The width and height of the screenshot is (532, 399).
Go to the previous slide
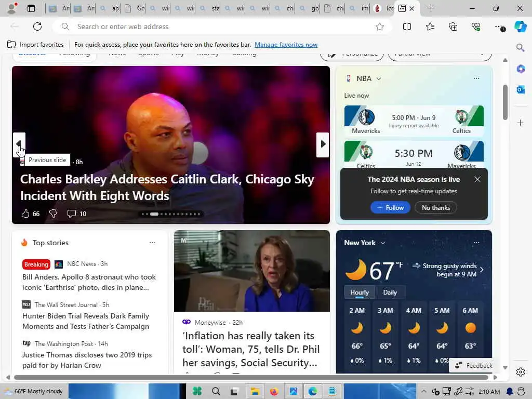[19, 144]
